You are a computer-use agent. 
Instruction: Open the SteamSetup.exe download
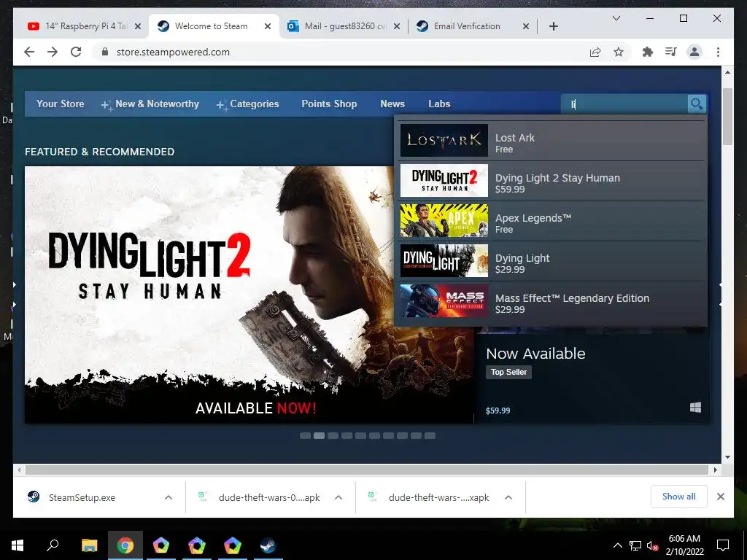click(82, 497)
